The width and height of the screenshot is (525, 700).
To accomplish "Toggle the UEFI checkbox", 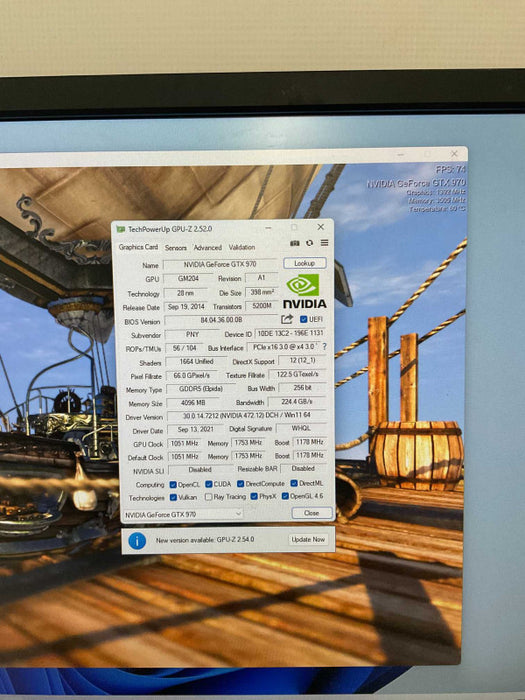I will (x=304, y=319).
